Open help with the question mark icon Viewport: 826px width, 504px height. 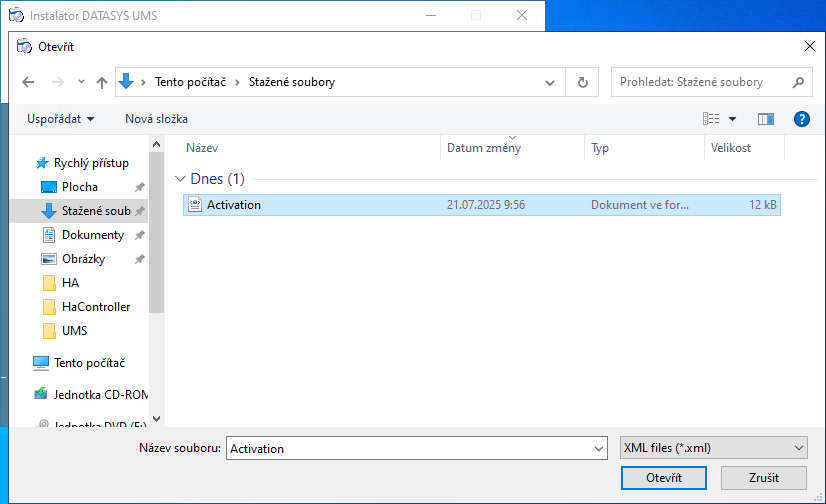tap(801, 119)
